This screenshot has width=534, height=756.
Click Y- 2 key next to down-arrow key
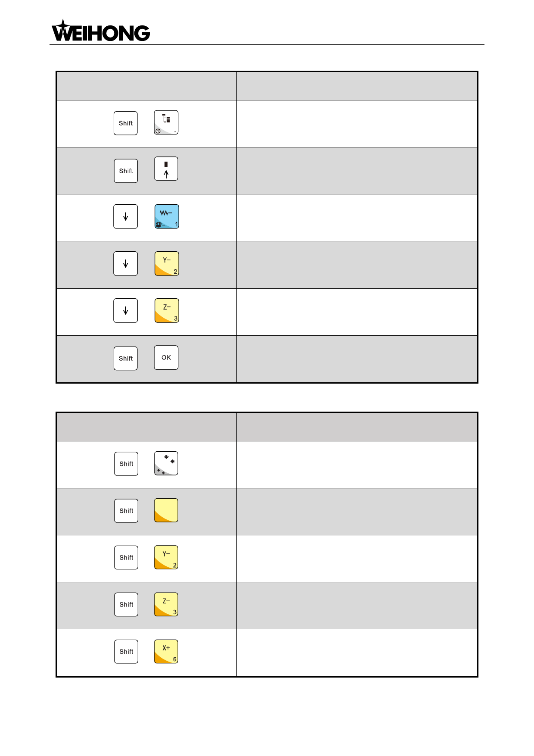(x=167, y=264)
